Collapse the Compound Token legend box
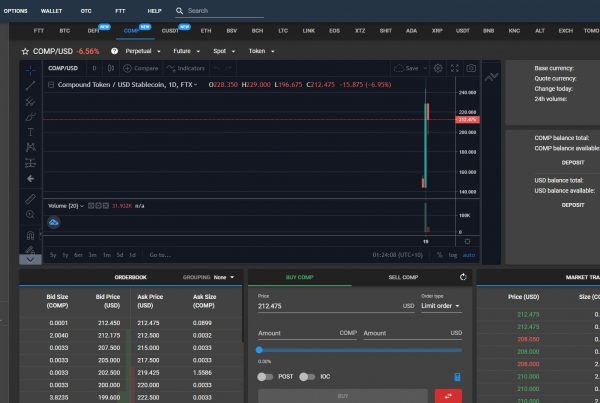 (x=51, y=85)
